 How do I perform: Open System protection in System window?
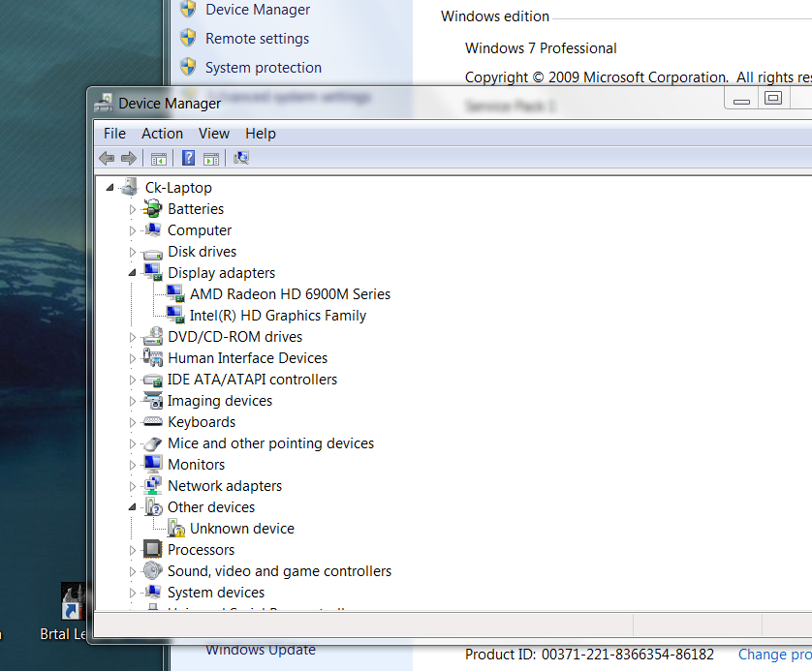pos(263,68)
